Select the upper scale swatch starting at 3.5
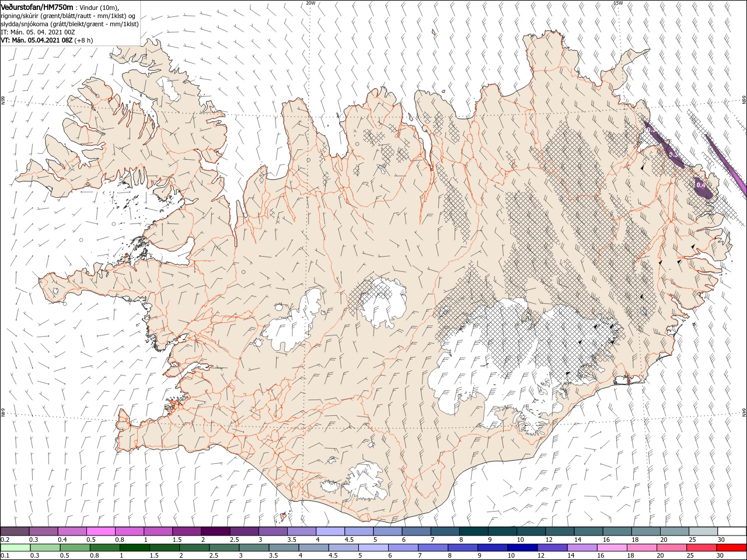This screenshot has width=747, height=560. pos(301,531)
